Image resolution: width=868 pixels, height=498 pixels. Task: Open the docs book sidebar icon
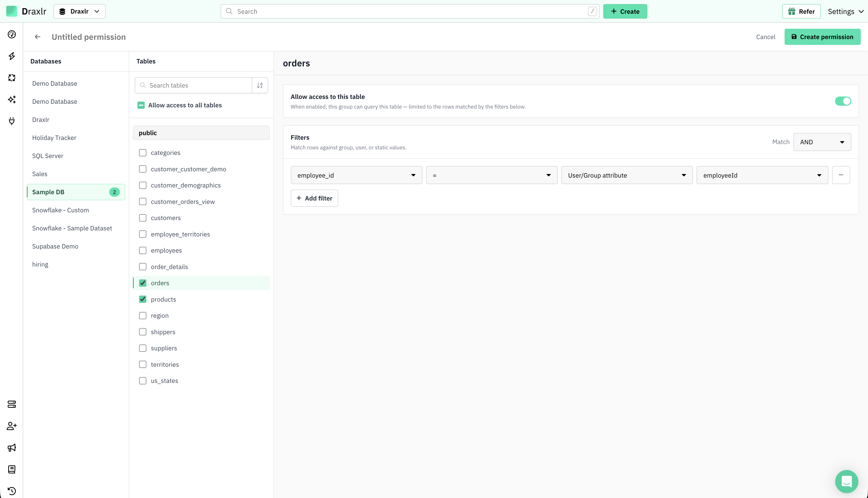pos(12,469)
